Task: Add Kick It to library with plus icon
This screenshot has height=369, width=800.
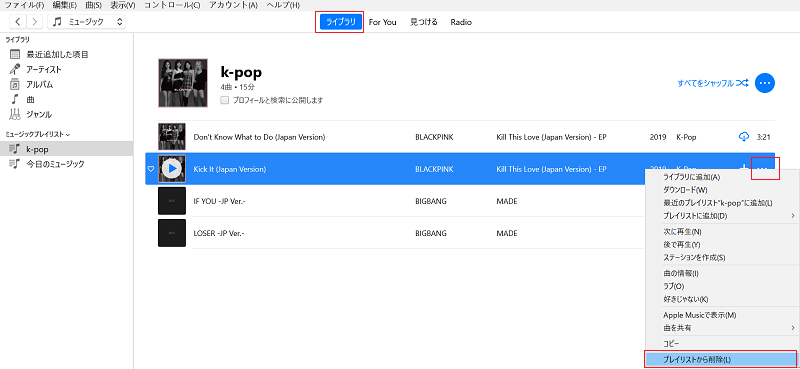Action: pyautogui.click(x=744, y=167)
